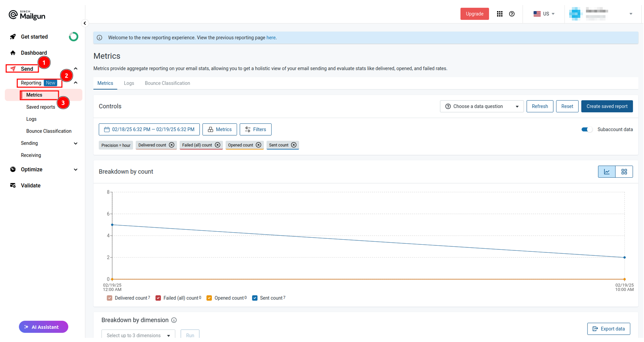Remove the Sent count chip
Image resolution: width=644 pixels, height=342 pixels.
294,145
